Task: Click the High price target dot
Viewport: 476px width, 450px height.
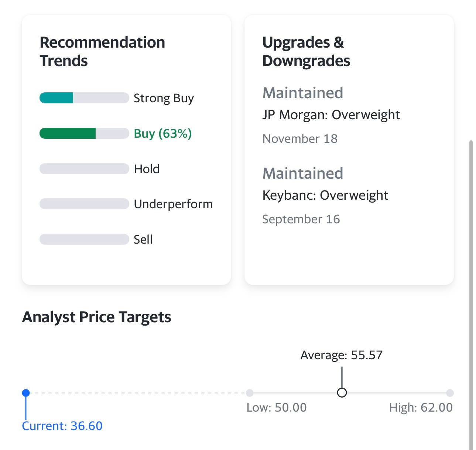Action: coord(450,393)
